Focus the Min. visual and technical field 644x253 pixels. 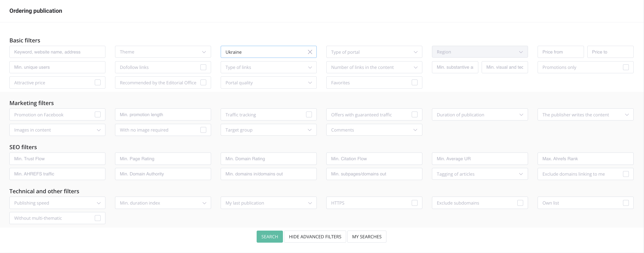pyautogui.click(x=505, y=67)
